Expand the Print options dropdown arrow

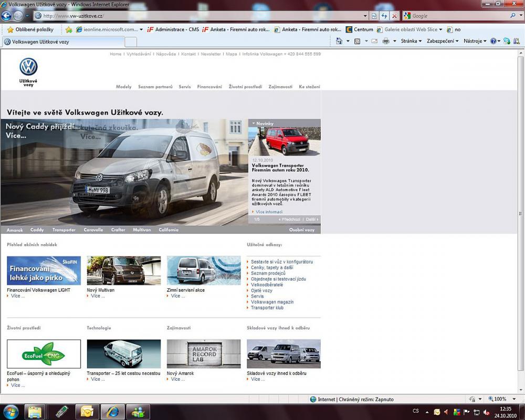(x=395, y=41)
